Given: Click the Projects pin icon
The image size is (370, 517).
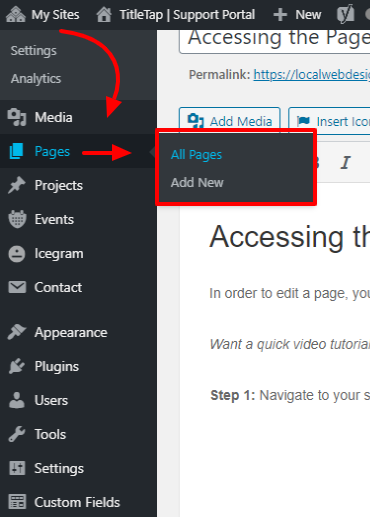Looking at the screenshot, I should pos(17,185).
